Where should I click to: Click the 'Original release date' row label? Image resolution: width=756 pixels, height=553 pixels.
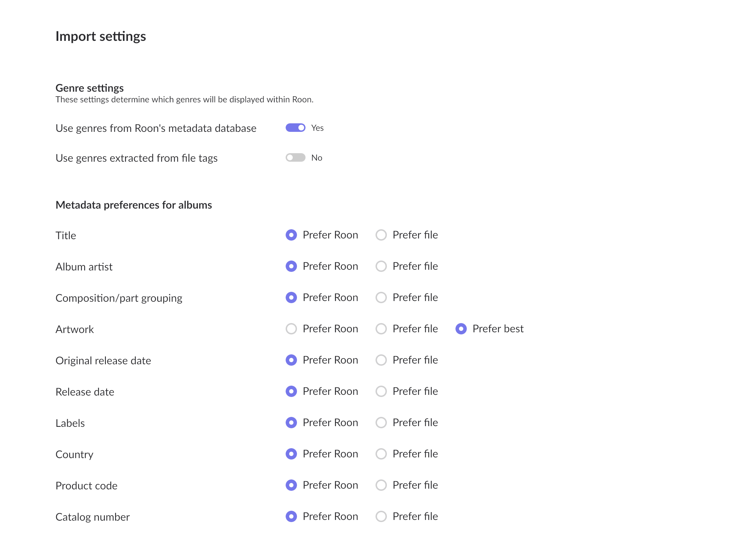pos(103,361)
